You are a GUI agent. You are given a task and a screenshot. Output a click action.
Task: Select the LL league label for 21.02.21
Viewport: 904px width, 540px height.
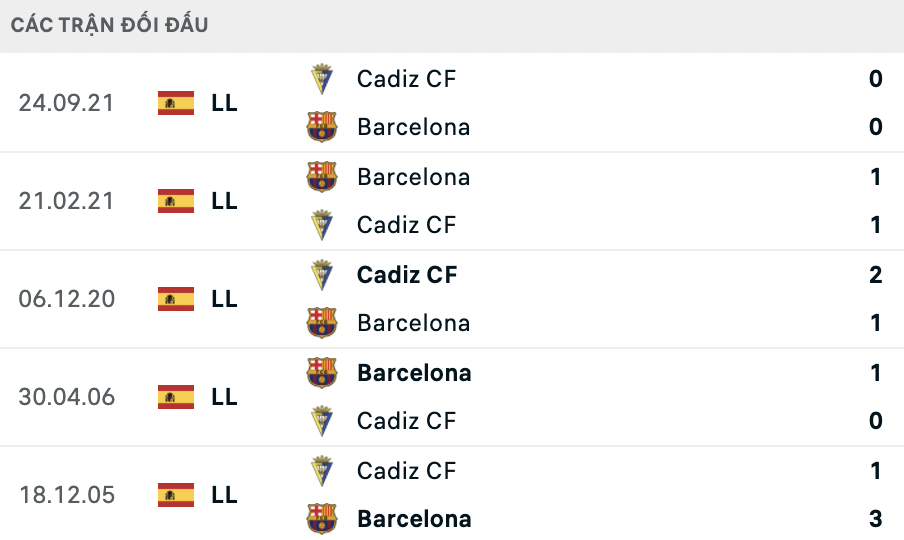point(224,201)
